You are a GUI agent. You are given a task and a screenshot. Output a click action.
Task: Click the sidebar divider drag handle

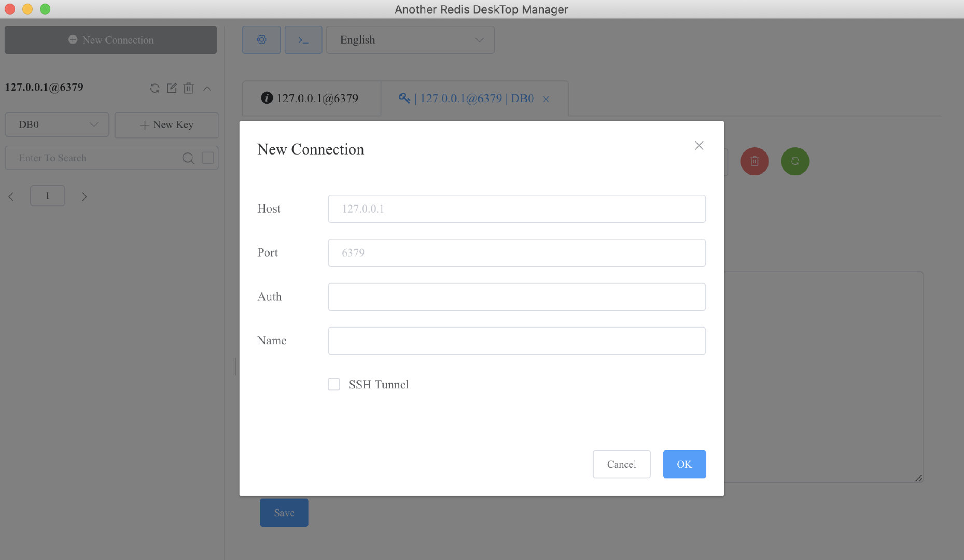(234, 366)
